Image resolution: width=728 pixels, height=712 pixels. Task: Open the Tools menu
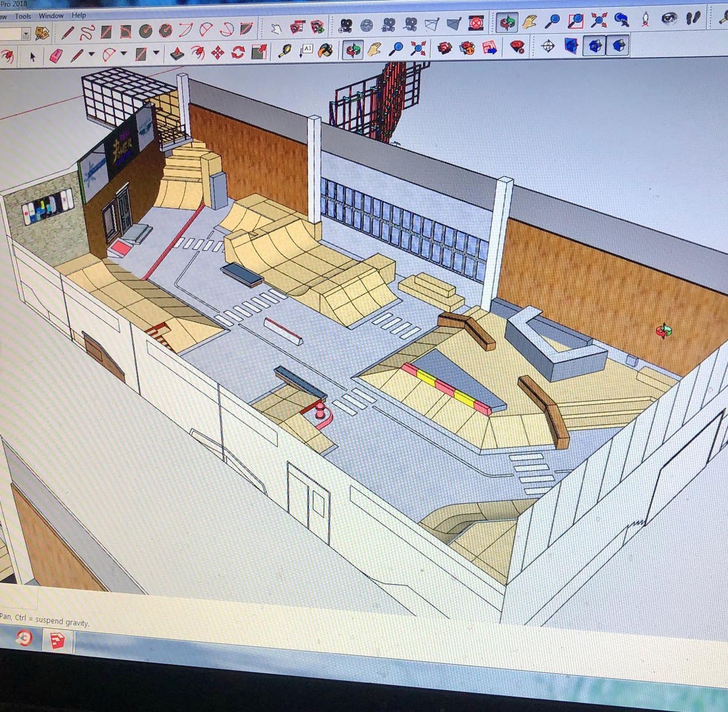[x=23, y=16]
